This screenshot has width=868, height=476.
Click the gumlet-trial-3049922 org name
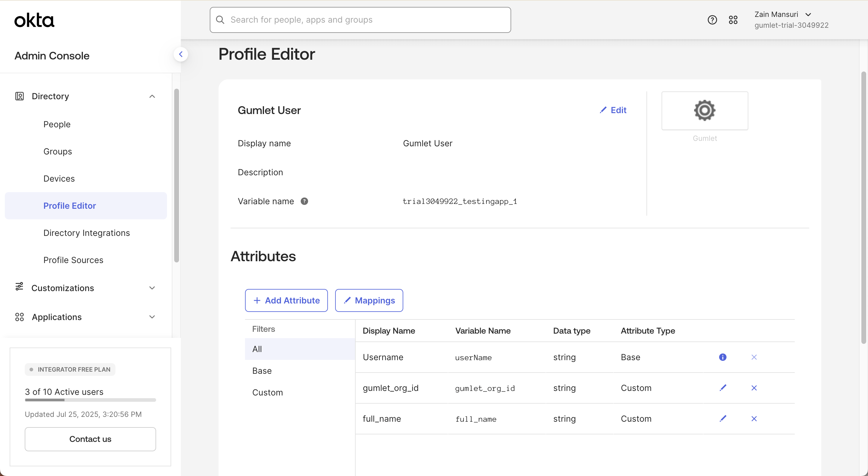point(791,25)
